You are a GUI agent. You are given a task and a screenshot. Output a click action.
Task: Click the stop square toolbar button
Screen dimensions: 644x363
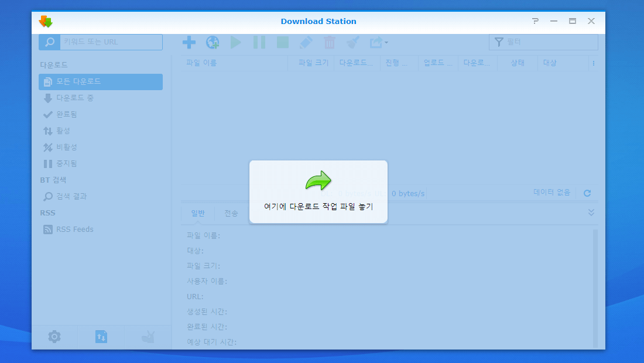[283, 42]
